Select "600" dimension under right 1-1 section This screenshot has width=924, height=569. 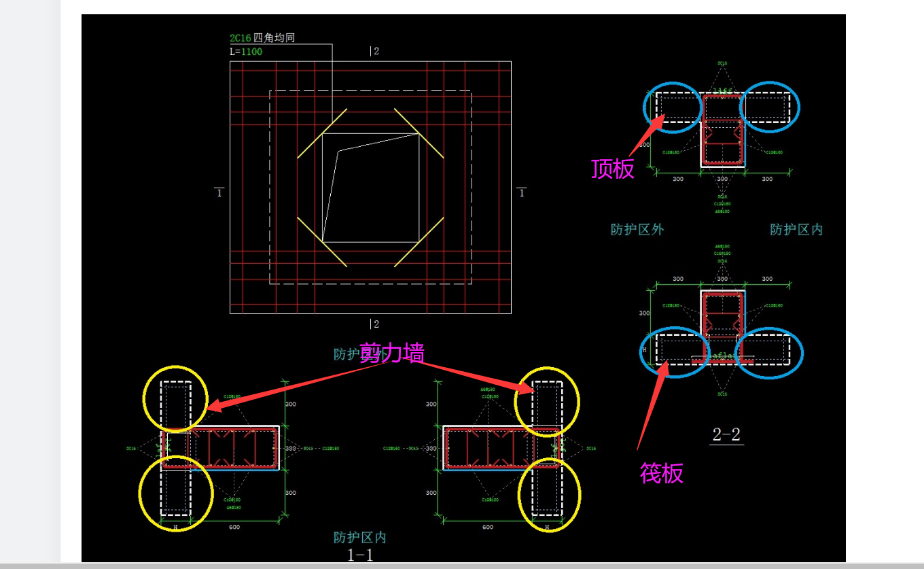tap(488, 527)
